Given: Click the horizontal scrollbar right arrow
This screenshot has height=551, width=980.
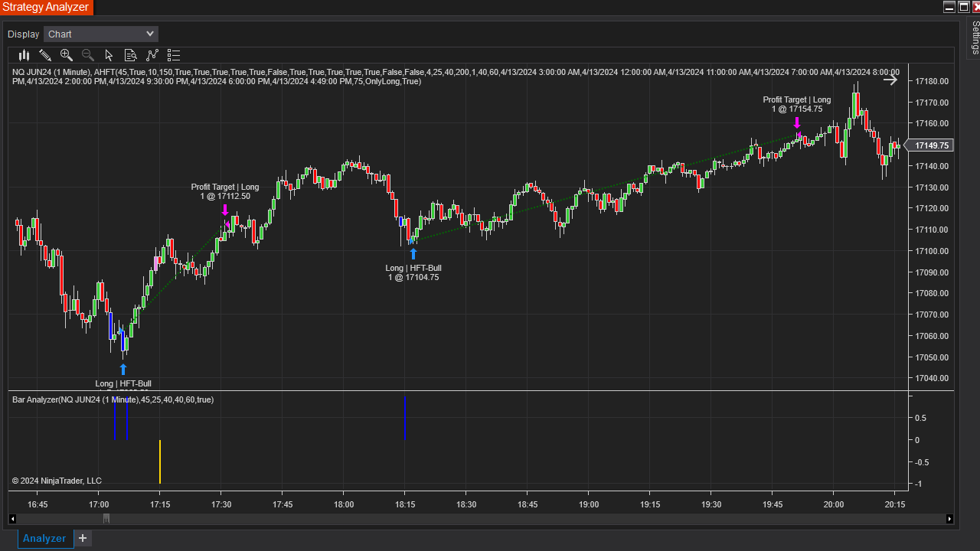Looking at the screenshot, I should (x=950, y=519).
